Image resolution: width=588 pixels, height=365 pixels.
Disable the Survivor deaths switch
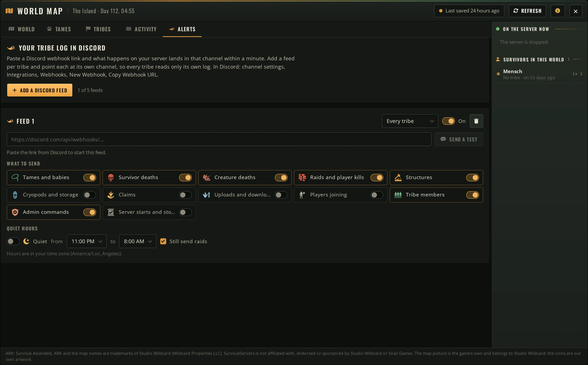pyautogui.click(x=185, y=177)
